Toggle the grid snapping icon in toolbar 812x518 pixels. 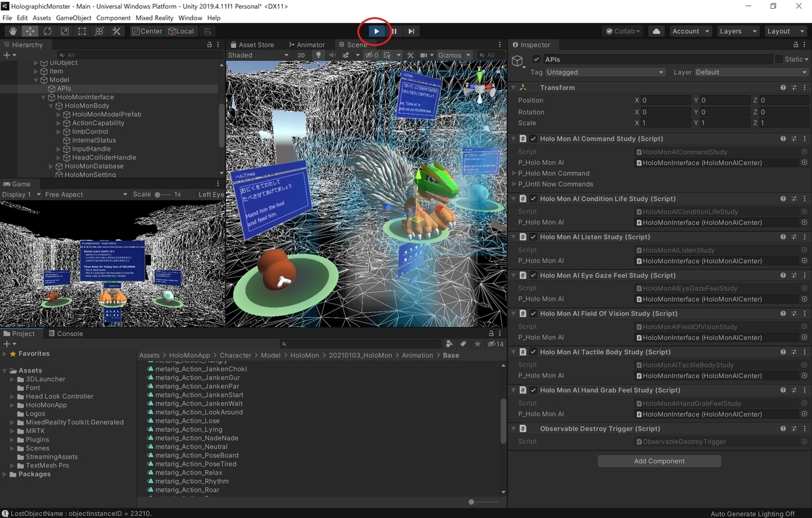tap(208, 31)
